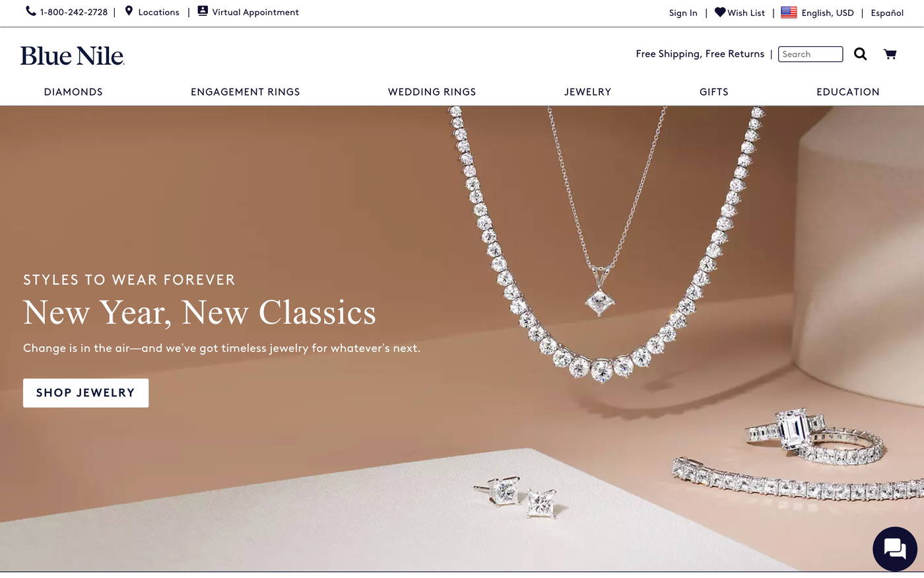Click the Locations map pin icon
Screen dimensions: 924x578
pos(129,11)
